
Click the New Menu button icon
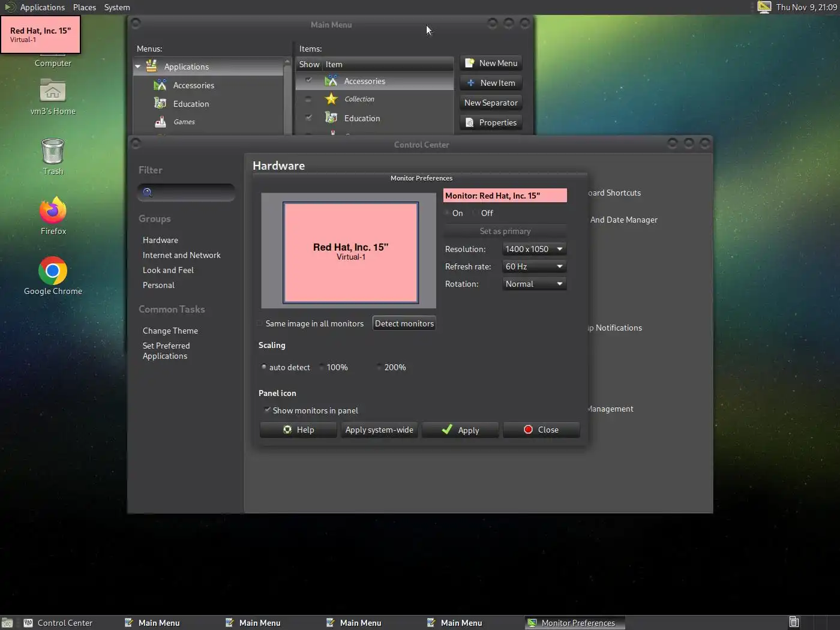pos(470,63)
